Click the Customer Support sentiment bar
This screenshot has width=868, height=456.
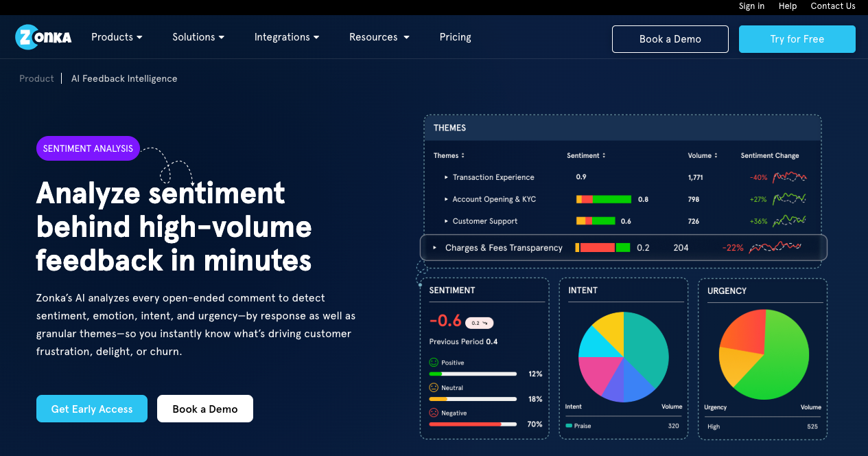tap(596, 221)
